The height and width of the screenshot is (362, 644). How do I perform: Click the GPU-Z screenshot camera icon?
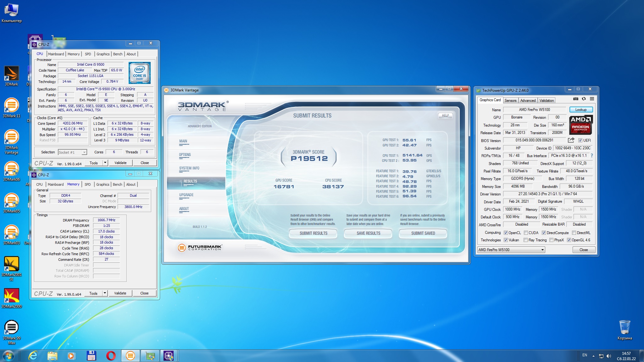pyautogui.click(x=575, y=99)
